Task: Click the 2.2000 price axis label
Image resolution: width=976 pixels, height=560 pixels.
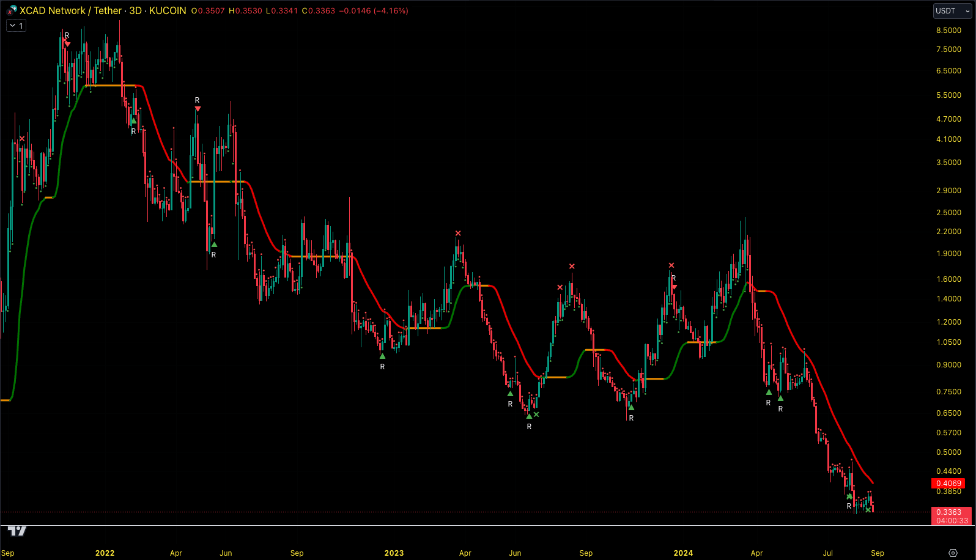Action: [948, 232]
